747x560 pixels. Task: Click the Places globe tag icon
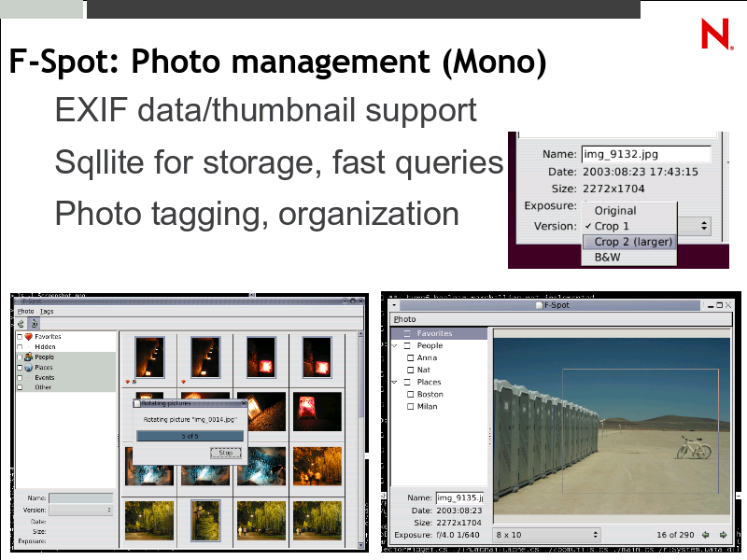point(28,367)
